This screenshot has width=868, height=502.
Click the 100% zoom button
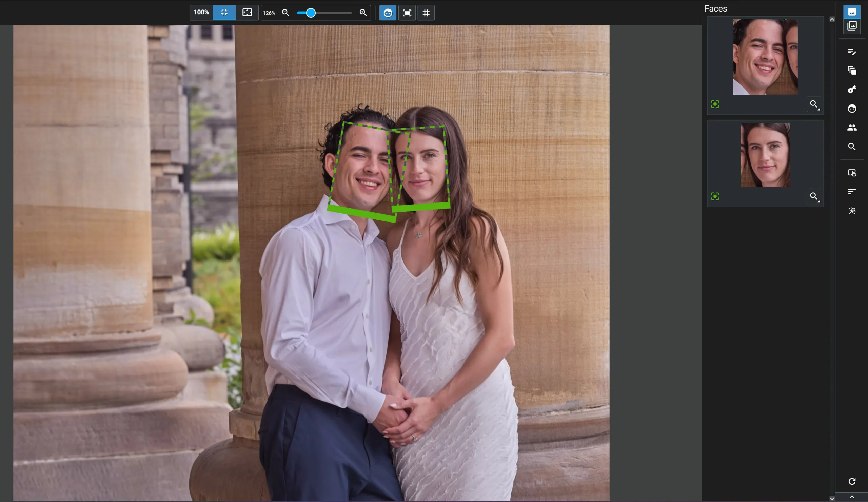pyautogui.click(x=201, y=13)
